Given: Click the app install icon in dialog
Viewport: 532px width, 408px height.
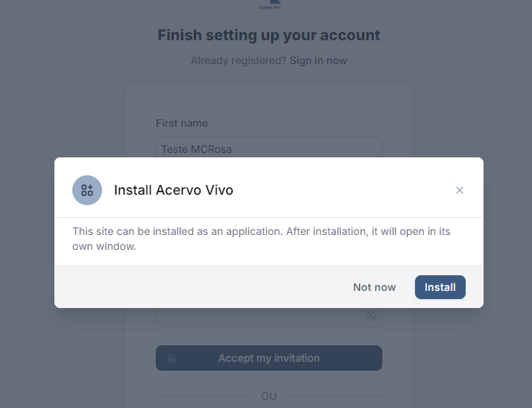Looking at the screenshot, I should 87,190.
